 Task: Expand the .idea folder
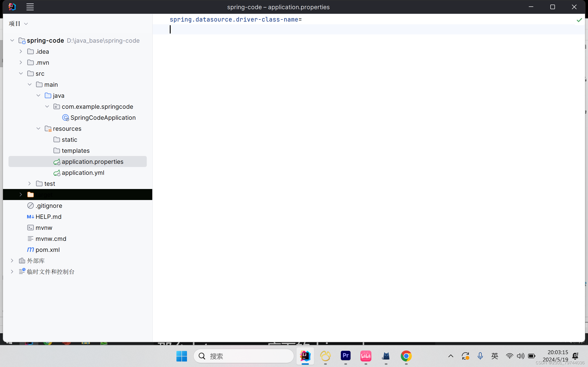(21, 51)
